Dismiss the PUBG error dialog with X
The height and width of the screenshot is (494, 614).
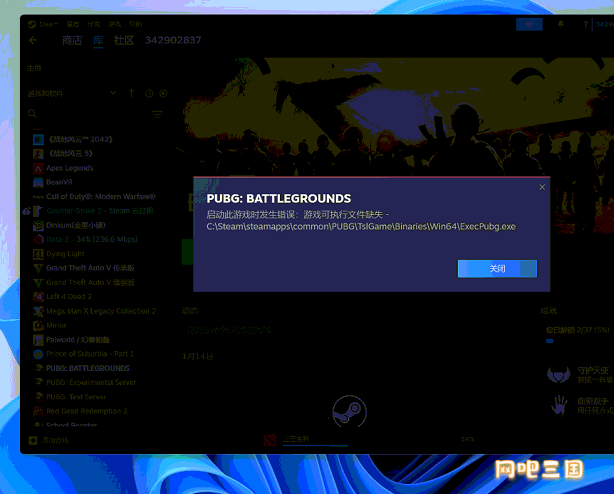click(542, 187)
